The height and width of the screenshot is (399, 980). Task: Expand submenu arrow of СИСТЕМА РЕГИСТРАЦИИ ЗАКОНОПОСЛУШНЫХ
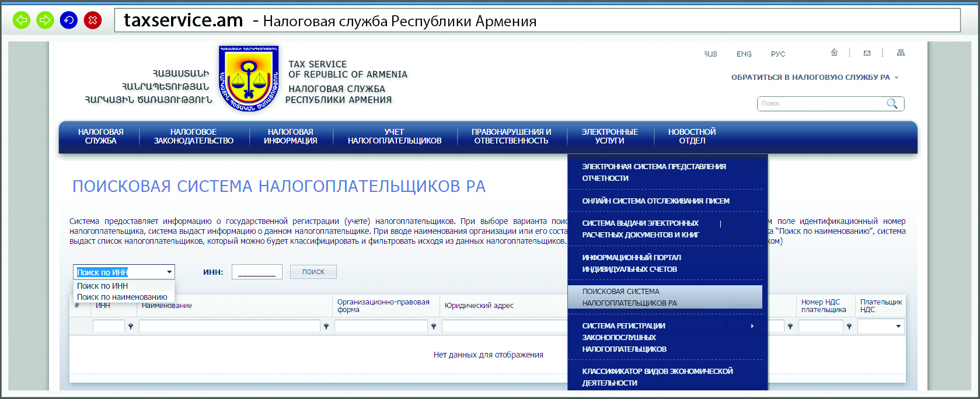coord(752,326)
